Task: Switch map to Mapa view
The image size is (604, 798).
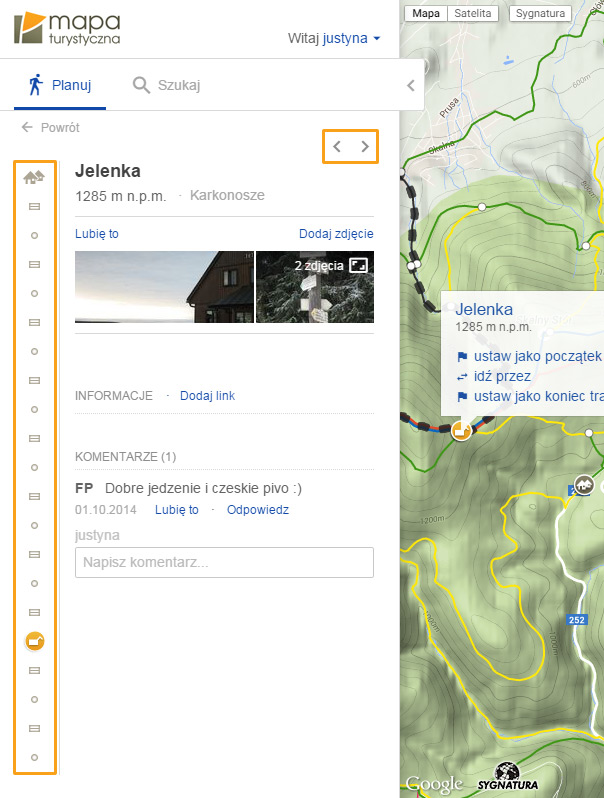Action: pyautogui.click(x=426, y=14)
